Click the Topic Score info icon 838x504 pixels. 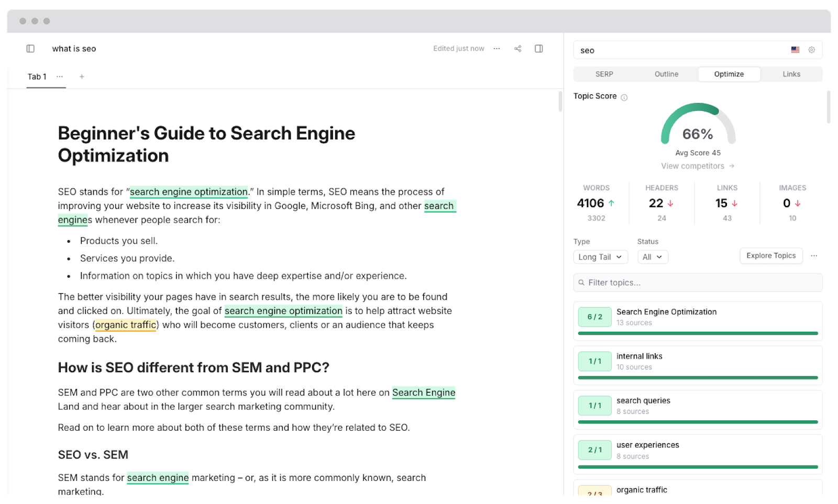[x=624, y=97]
